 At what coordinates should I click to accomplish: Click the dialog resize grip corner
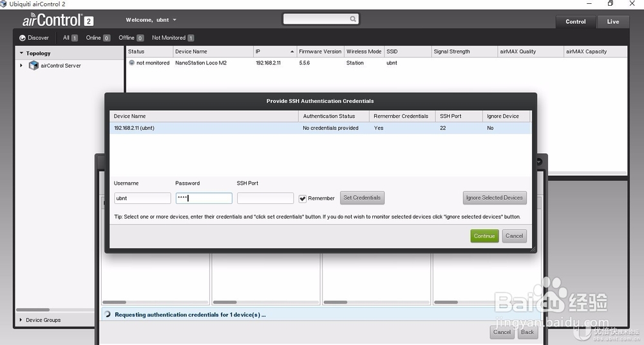pyautogui.click(x=533, y=249)
